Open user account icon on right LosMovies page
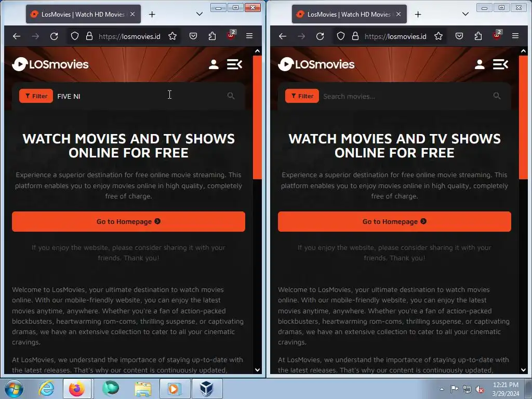532x399 pixels. (x=480, y=64)
